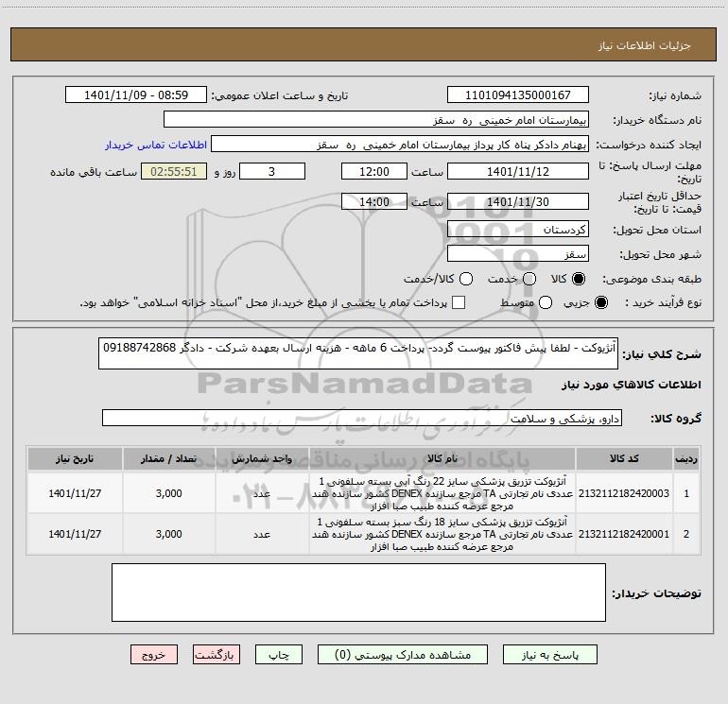Click the size 22 blue angiocath item name
Viewport: 728px width, 704px height.
tap(442, 493)
